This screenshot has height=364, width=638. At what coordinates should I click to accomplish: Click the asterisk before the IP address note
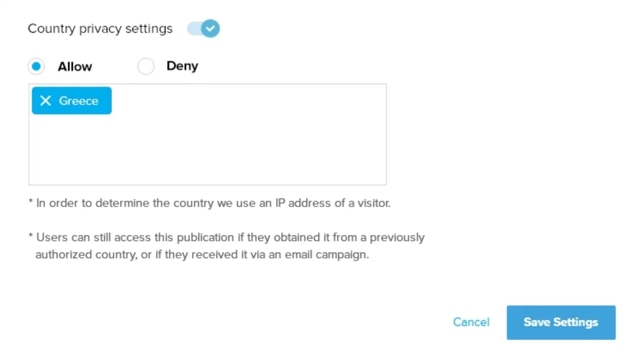pyautogui.click(x=31, y=201)
